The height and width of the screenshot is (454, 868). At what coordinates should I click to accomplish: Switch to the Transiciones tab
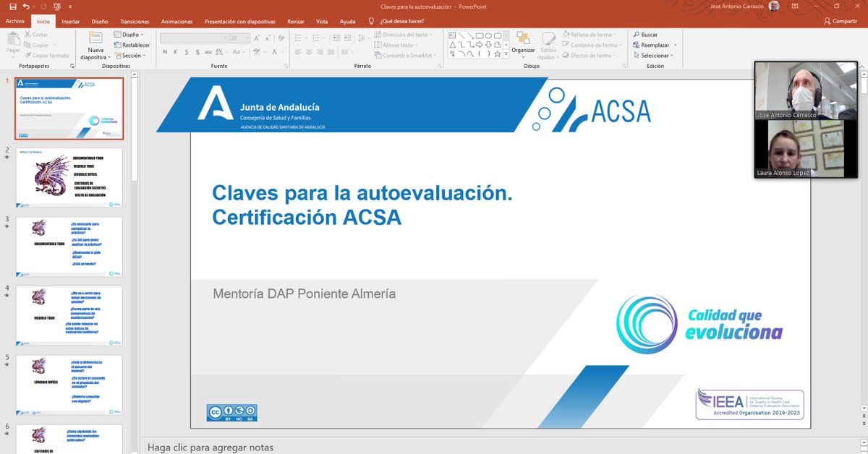135,22
